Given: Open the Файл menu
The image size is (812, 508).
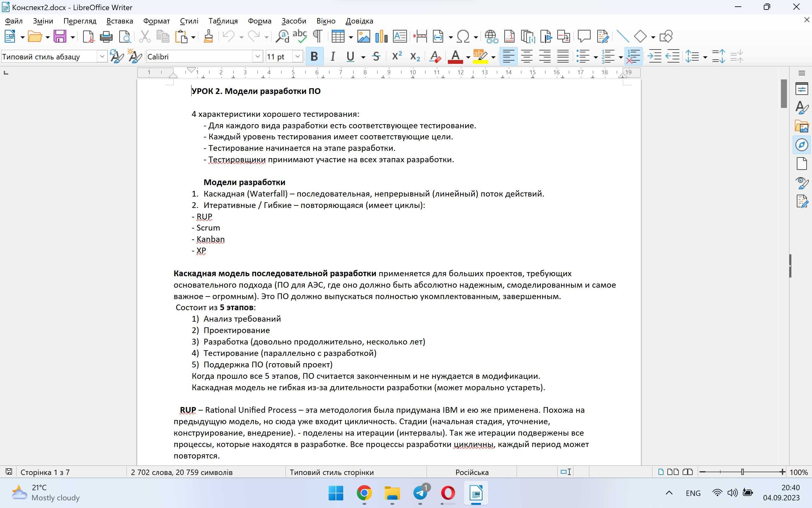Looking at the screenshot, I should [14, 21].
